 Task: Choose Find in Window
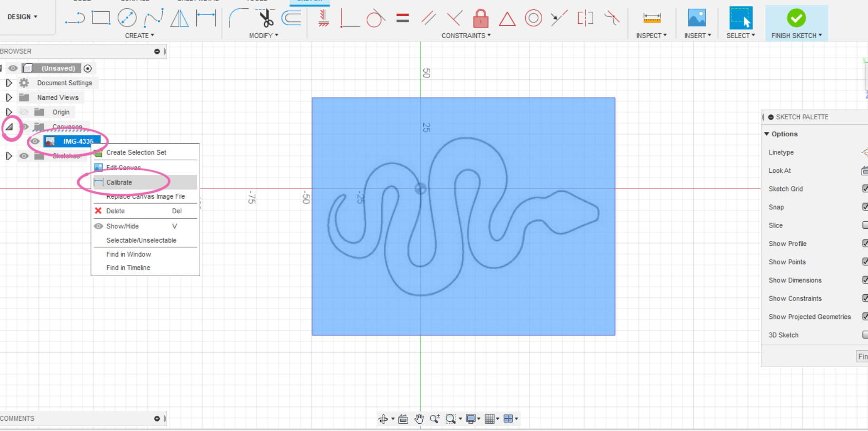point(145,254)
